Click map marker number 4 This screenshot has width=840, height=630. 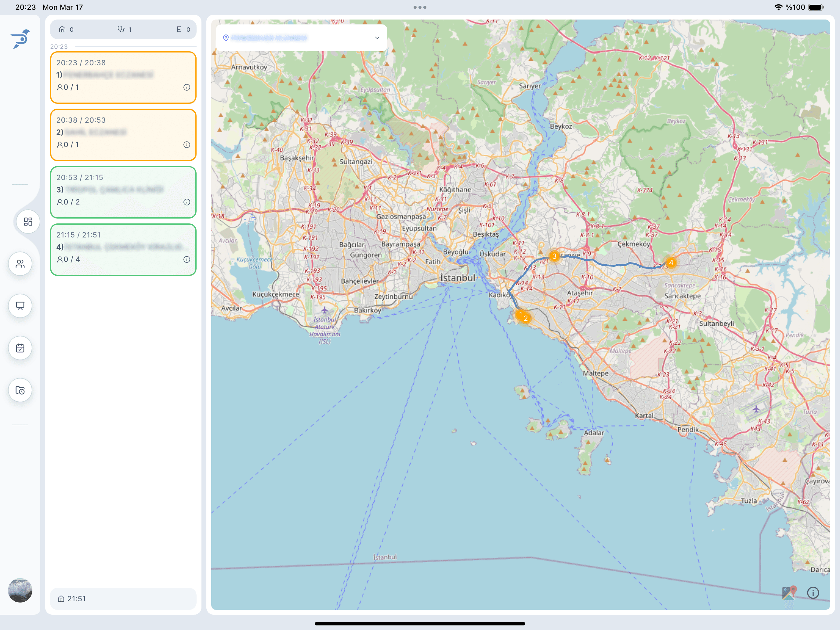click(671, 263)
